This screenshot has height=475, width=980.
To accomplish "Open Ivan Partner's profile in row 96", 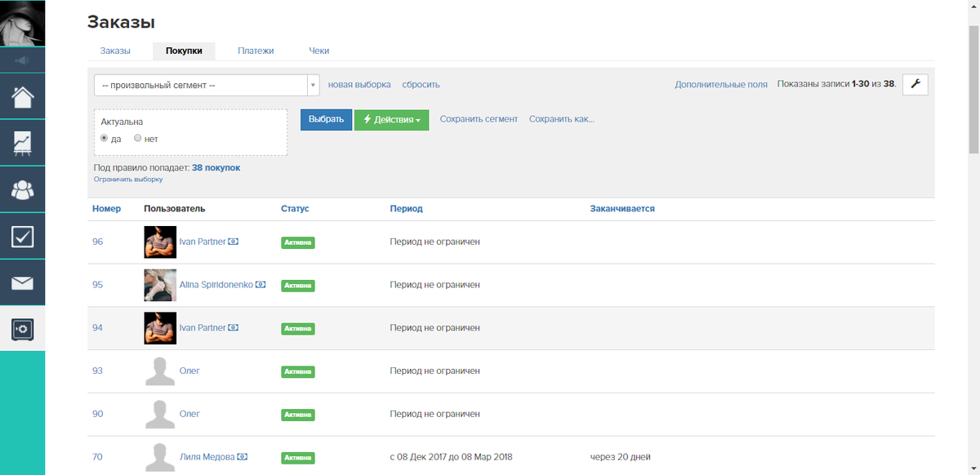I will [203, 242].
